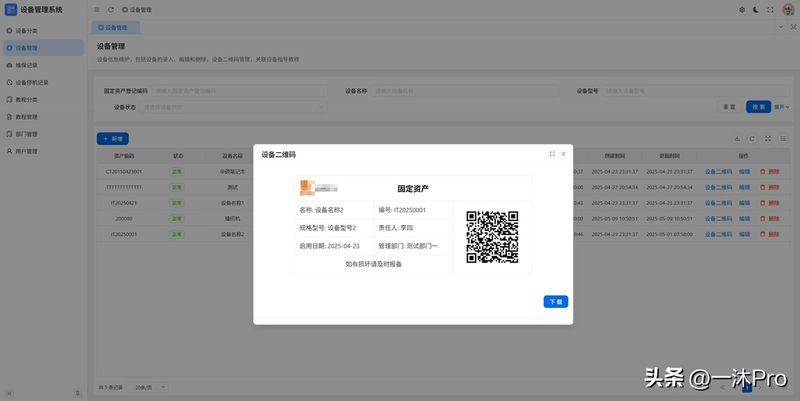Open the settings gear icon in the header
800x401 pixels.
coord(742,9)
